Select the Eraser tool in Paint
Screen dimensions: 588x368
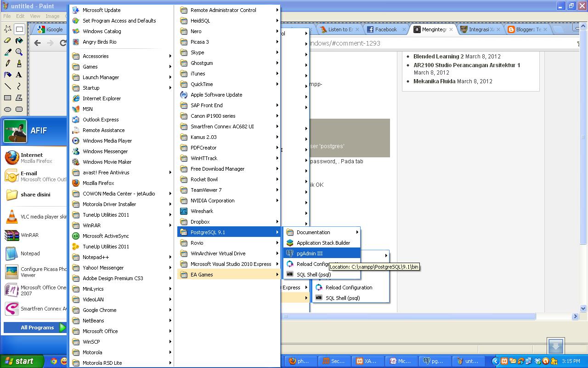(8, 40)
